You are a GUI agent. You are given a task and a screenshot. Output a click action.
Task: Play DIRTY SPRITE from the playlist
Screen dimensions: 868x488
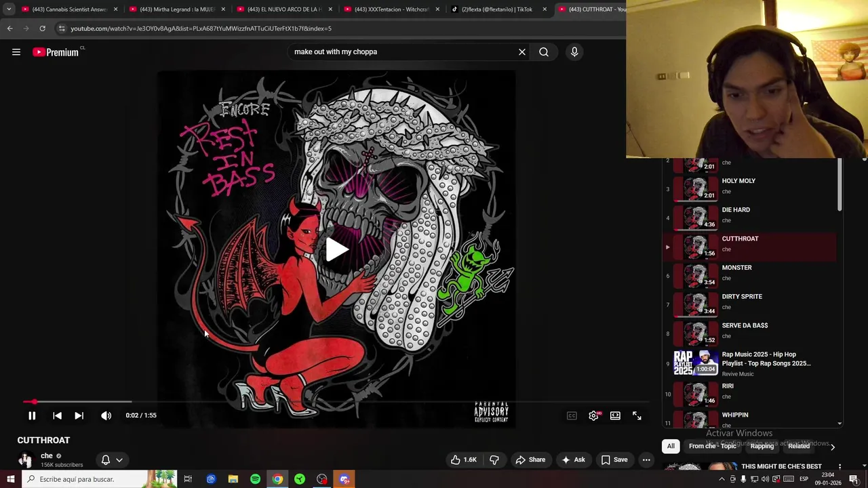(749, 304)
